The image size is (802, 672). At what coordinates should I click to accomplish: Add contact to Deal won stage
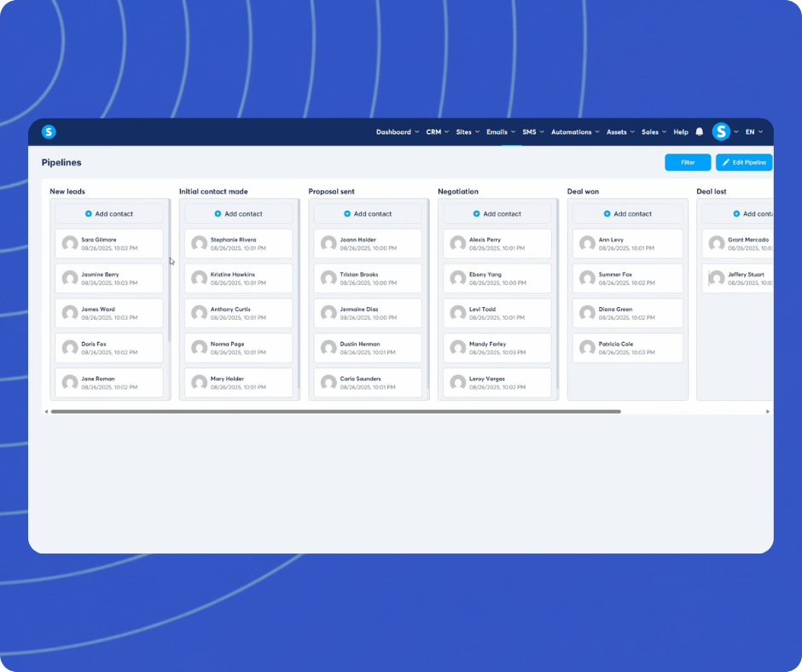tap(628, 214)
